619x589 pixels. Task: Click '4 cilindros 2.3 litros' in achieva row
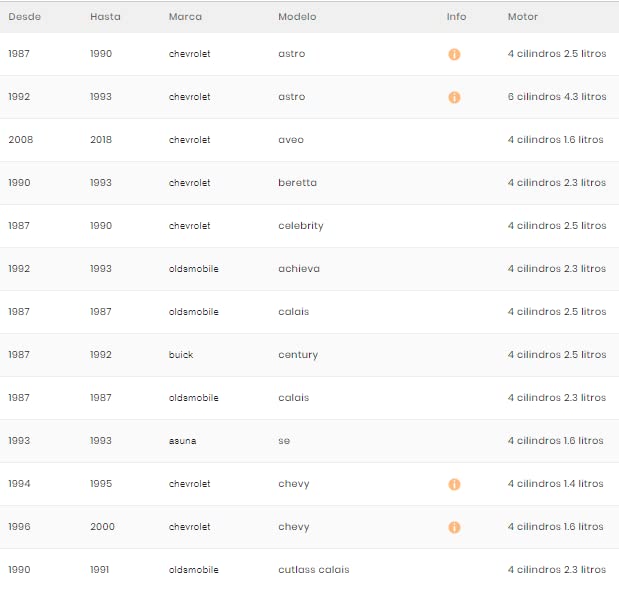(557, 269)
